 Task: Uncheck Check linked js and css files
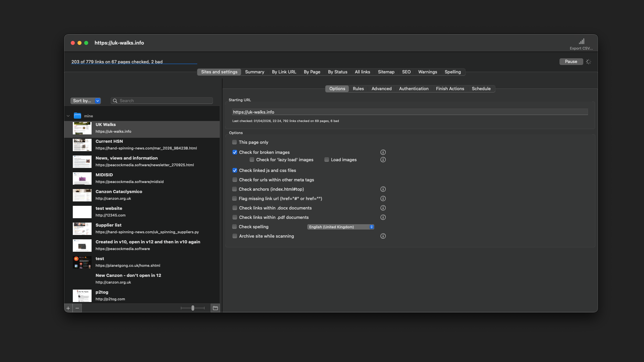click(235, 170)
